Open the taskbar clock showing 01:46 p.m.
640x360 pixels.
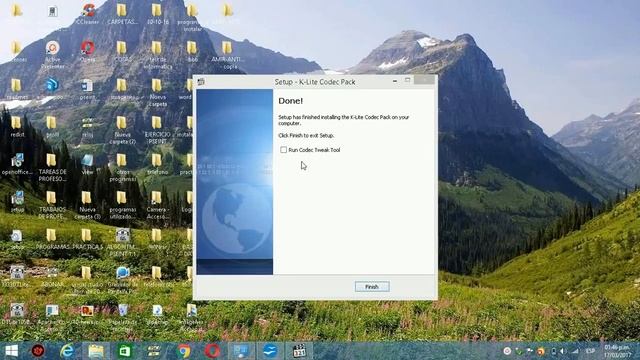[x=618, y=351]
